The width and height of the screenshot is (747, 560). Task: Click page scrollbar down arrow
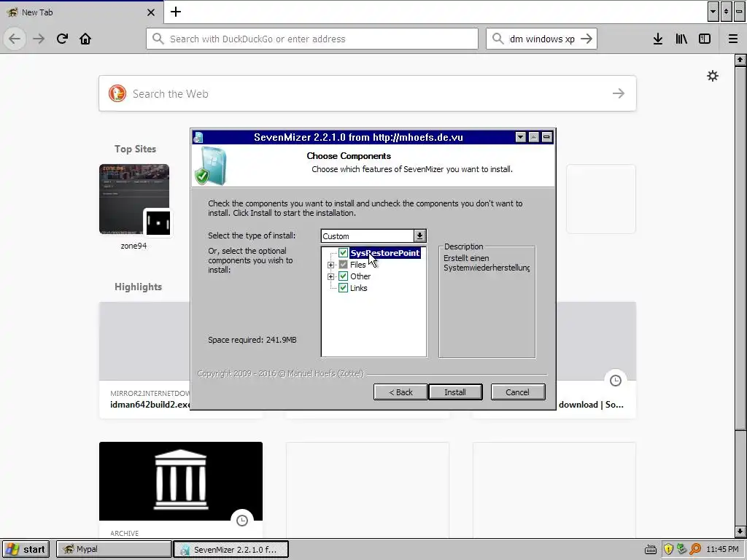[740, 532]
